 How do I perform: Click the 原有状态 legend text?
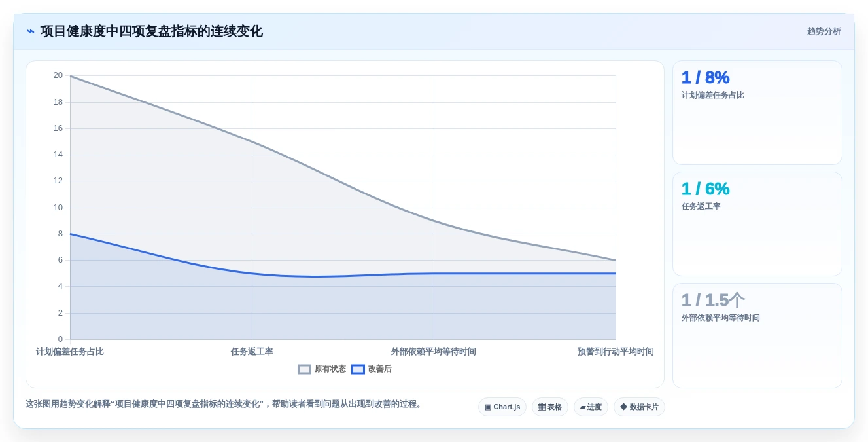[330, 369]
